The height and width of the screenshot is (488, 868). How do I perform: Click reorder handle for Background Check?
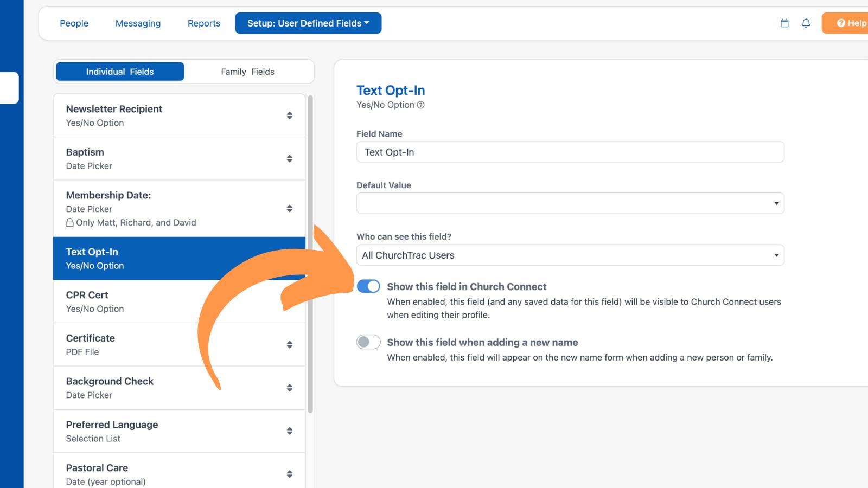290,388
